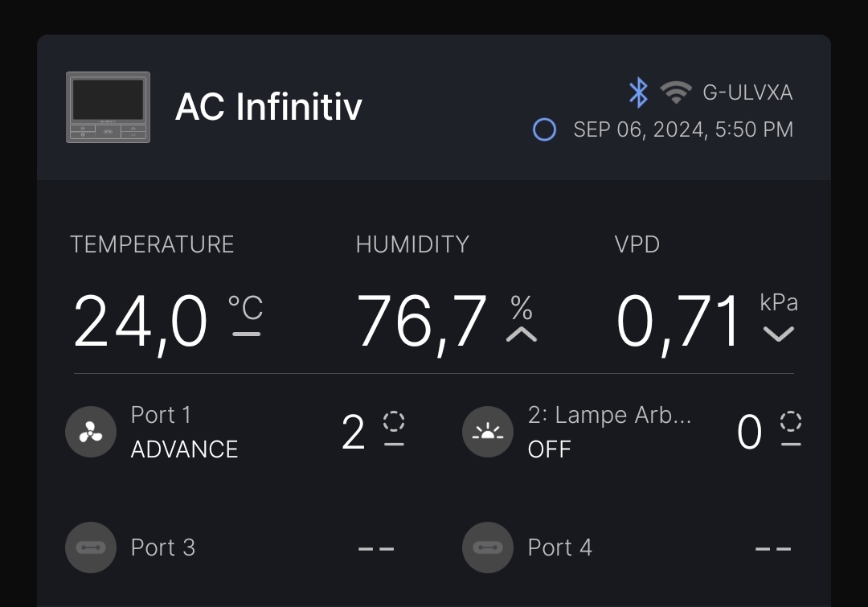Select the Port 1 ADVANCE mode label
868x607 pixels.
click(x=184, y=449)
